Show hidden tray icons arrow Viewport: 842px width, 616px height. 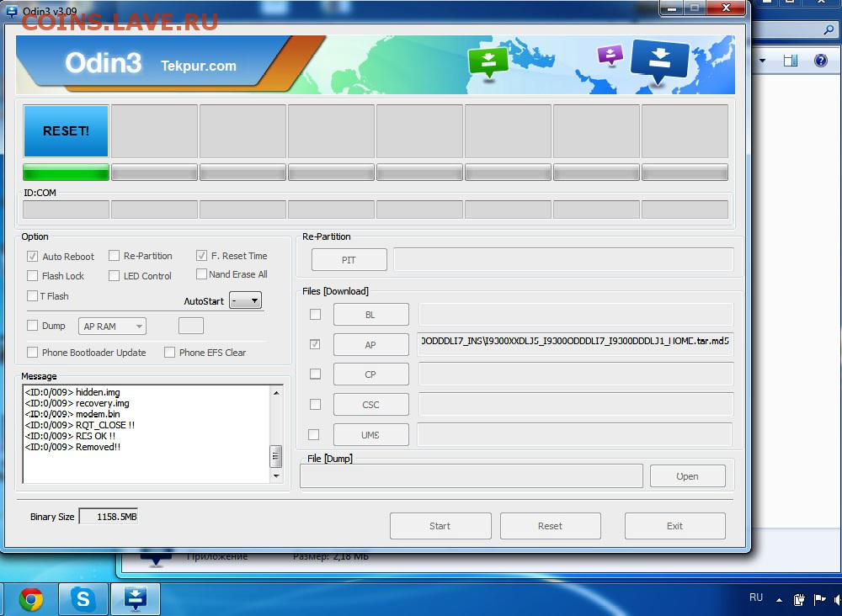(779, 600)
